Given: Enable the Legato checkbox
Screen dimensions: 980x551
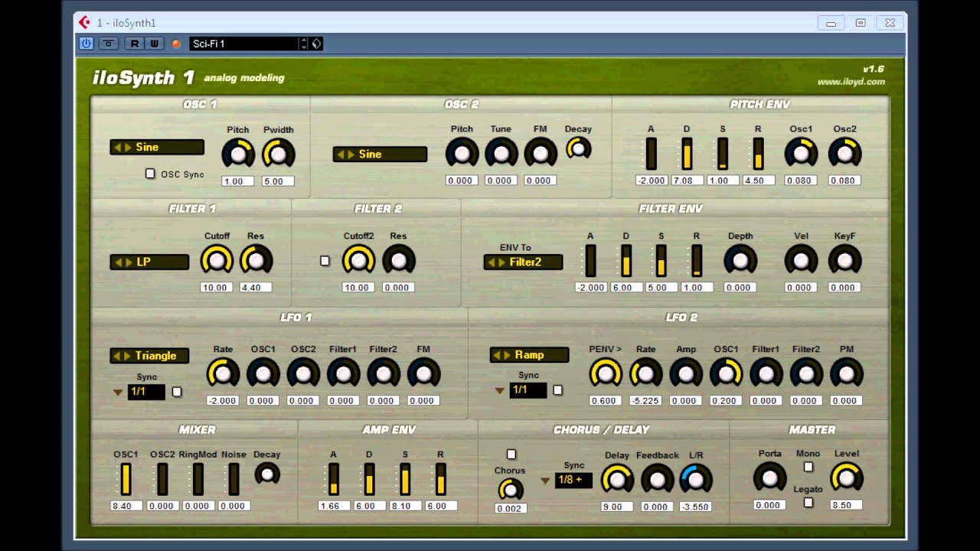Looking at the screenshot, I should coord(808,503).
